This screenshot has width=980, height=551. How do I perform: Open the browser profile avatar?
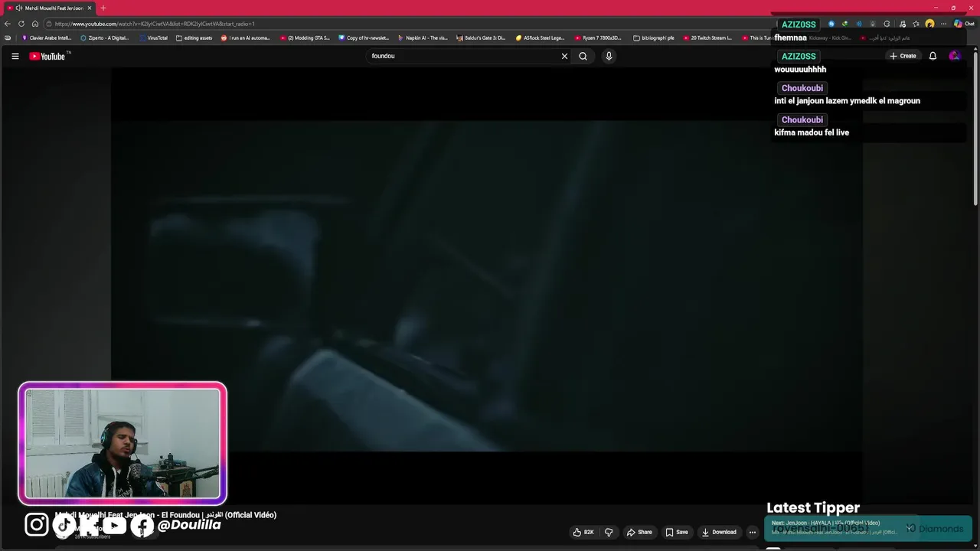pos(929,24)
